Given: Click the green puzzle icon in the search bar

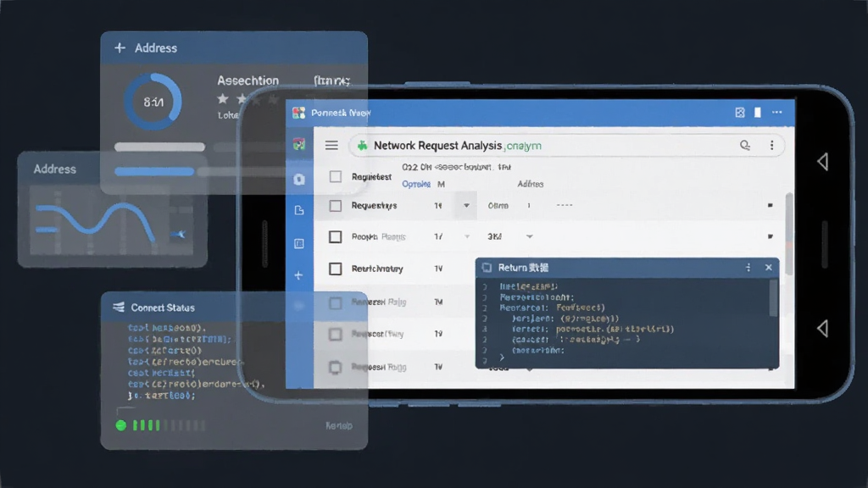Looking at the screenshot, I should point(363,146).
